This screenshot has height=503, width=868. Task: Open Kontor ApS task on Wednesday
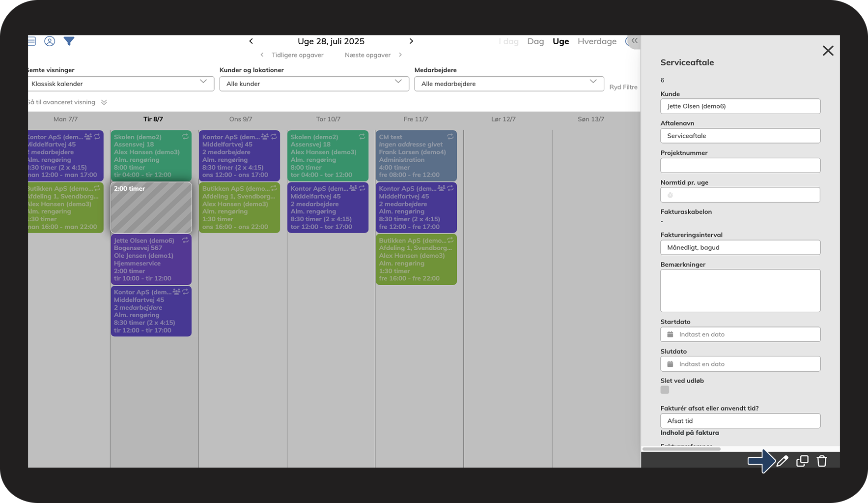239,155
